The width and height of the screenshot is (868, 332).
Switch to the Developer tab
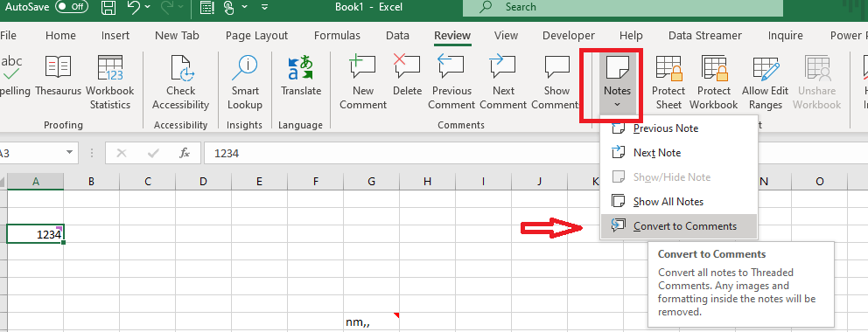[x=569, y=35]
